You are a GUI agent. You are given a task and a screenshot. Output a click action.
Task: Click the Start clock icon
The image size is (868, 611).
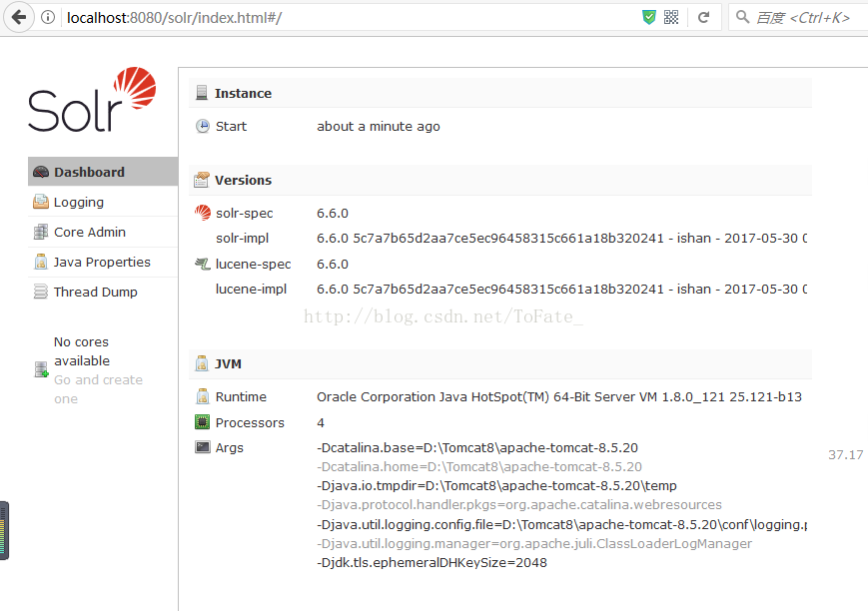[203, 126]
